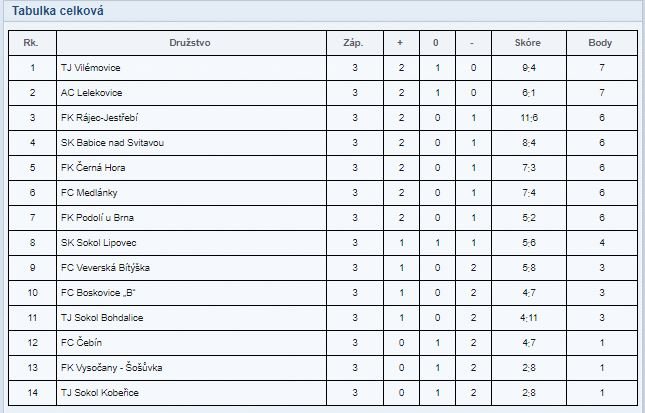Click FK Podolí u Brna name
This screenshot has height=413, width=645.
(97, 218)
